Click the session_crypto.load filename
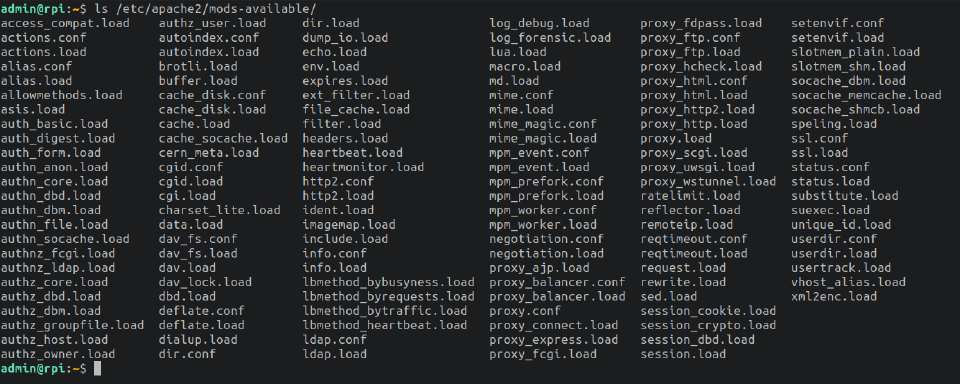The width and height of the screenshot is (960, 384). click(x=708, y=325)
